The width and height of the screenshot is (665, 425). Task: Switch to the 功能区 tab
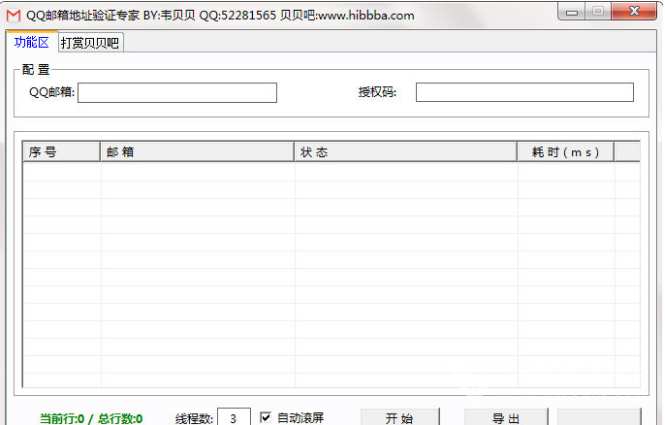pyautogui.click(x=32, y=42)
